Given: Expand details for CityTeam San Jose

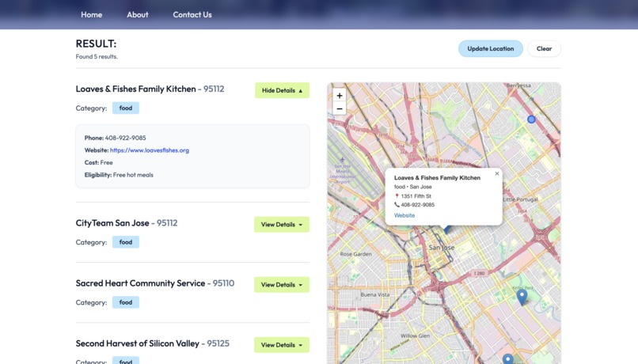Looking at the screenshot, I should click(x=282, y=225).
